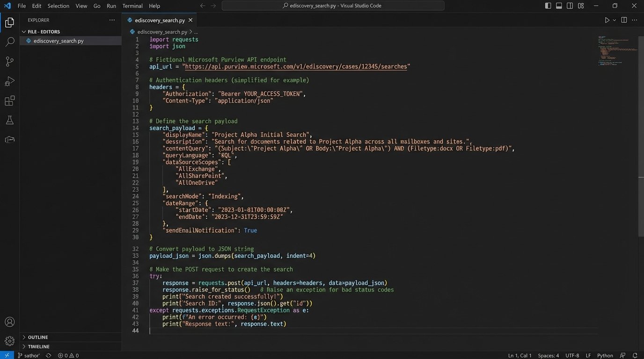Toggle the Primary Side Bar visibility
The height and width of the screenshot is (359, 644).
click(548, 5)
